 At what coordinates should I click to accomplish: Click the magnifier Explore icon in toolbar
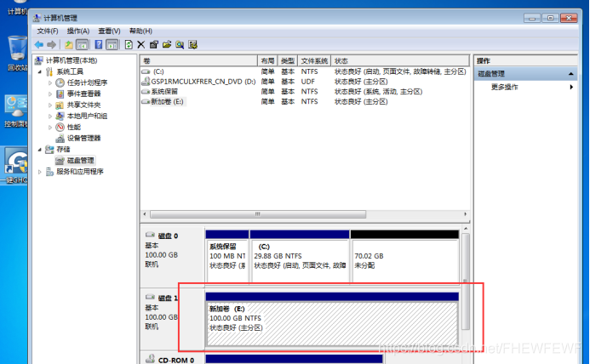(180, 45)
